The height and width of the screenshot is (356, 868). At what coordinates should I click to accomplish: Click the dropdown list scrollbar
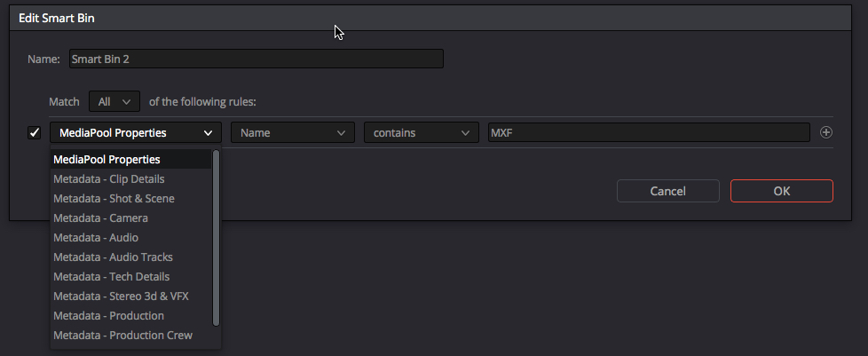click(216, 238)
